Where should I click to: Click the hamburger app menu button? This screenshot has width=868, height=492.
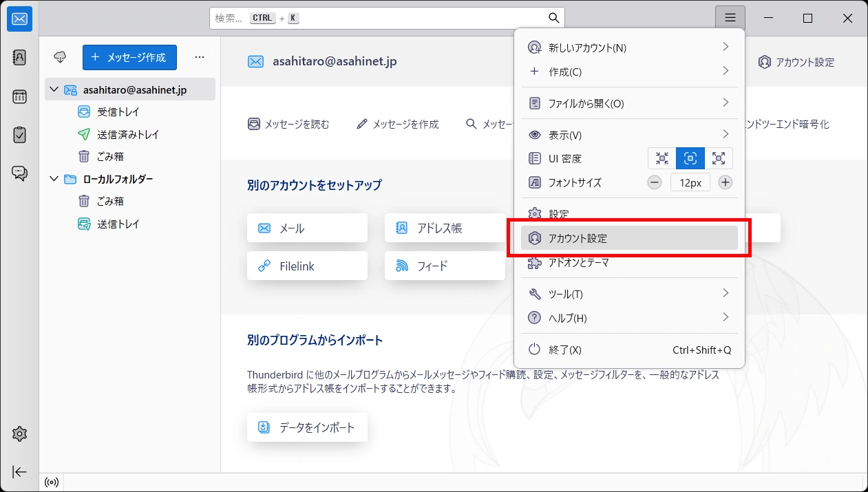[730, 19]
